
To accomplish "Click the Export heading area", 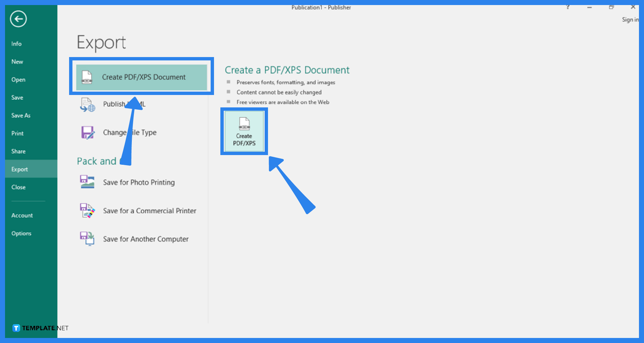I will click(x=101, y=42).
